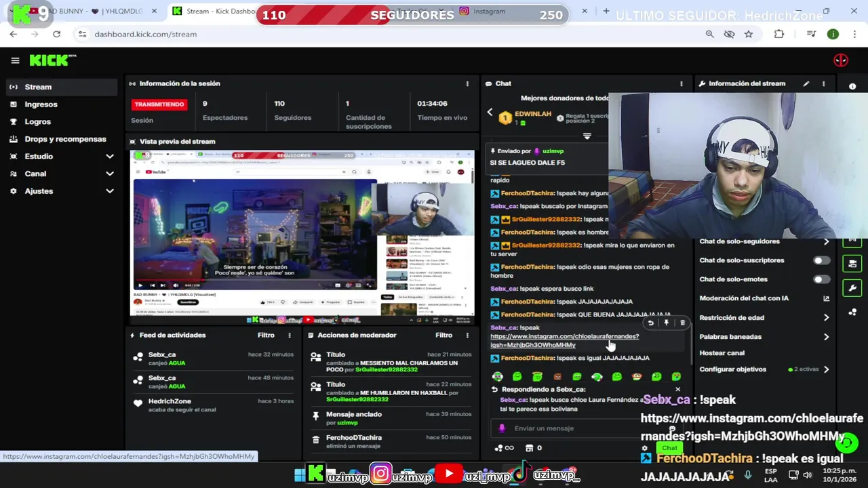Open options for Información de la sesión panel
This screenshot has width=868, height=488.
467,83
